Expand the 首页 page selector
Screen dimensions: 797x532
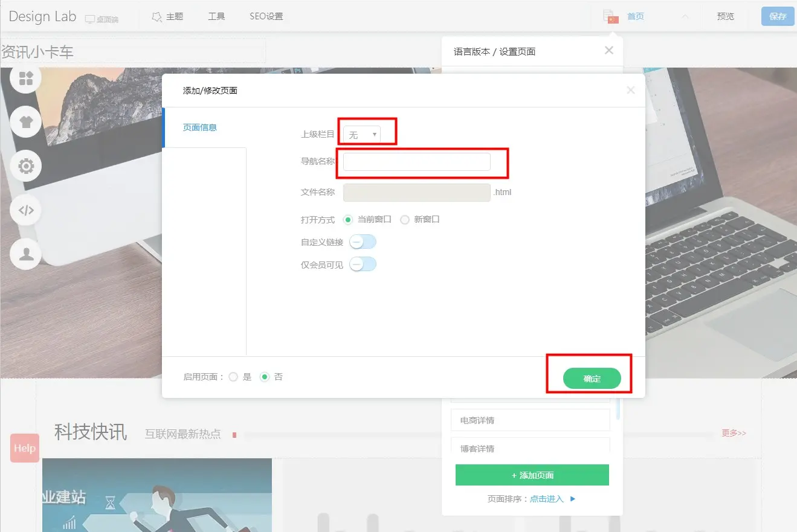685,17
